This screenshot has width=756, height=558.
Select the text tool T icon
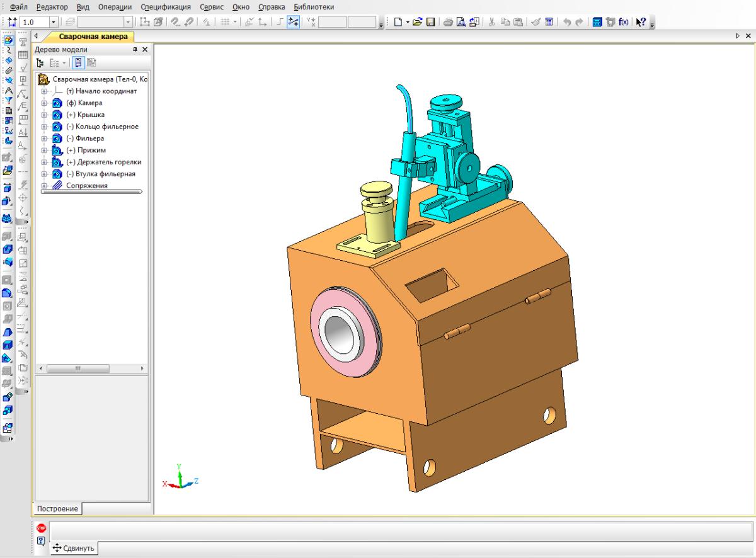click(23, 42)
